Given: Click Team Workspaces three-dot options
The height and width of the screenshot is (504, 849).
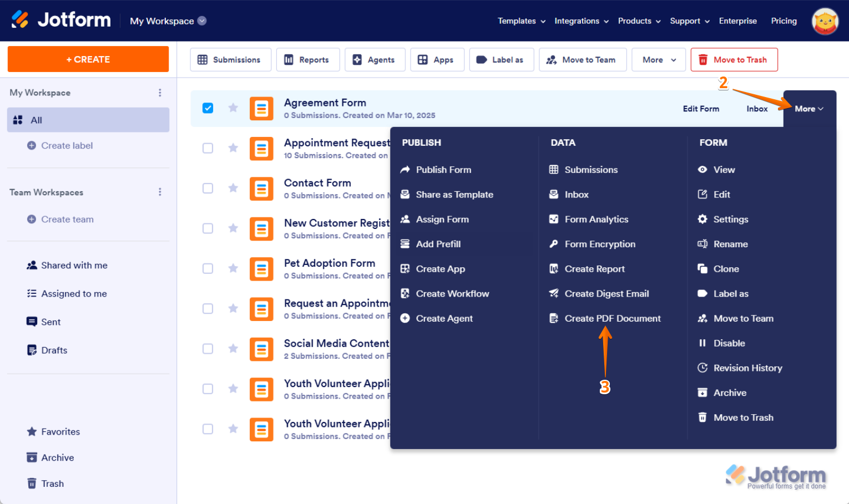Looking at the screenshot, I should pyautogui.click(x=160, y=192).
